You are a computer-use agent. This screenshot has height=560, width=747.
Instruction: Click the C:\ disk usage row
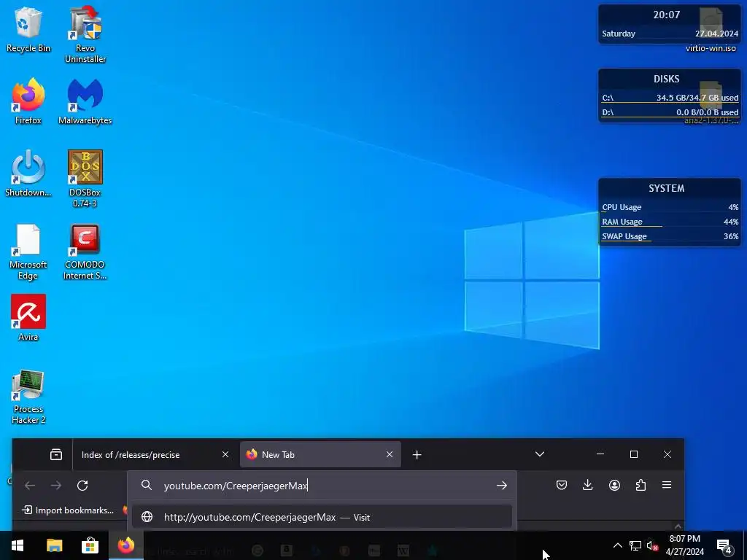[x=670, y=98]
